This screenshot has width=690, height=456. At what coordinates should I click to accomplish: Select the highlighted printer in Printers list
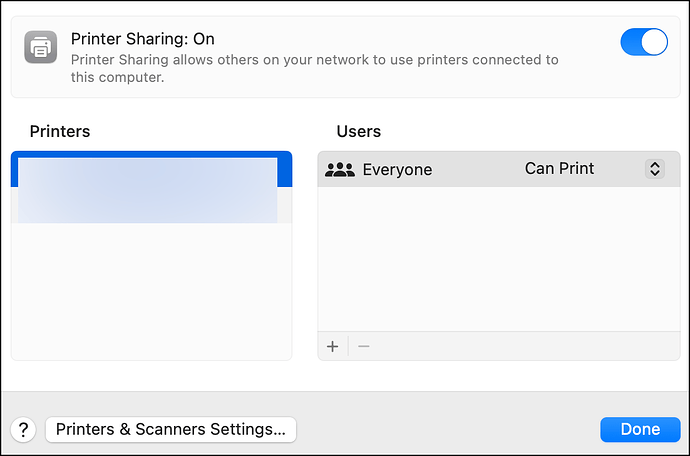[x=151, y=169]
